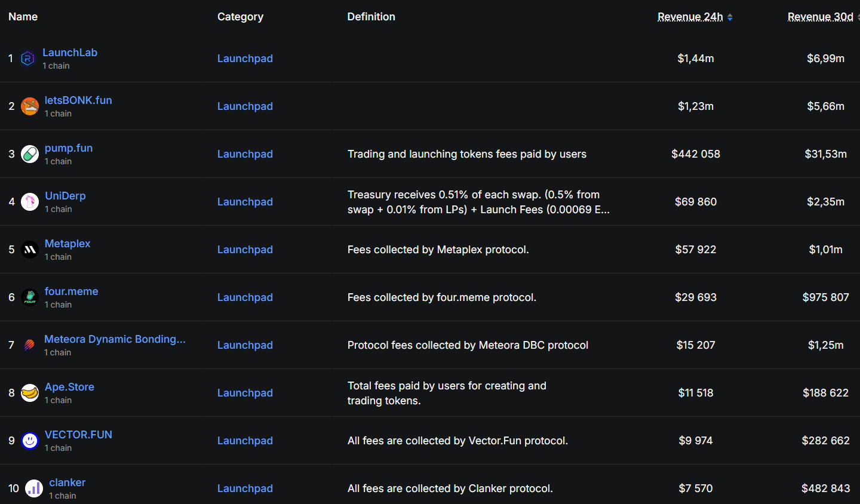The image size is (860, 504).
Task: Select Launchpad category for UniDerp row
Action: click(245, 202)
